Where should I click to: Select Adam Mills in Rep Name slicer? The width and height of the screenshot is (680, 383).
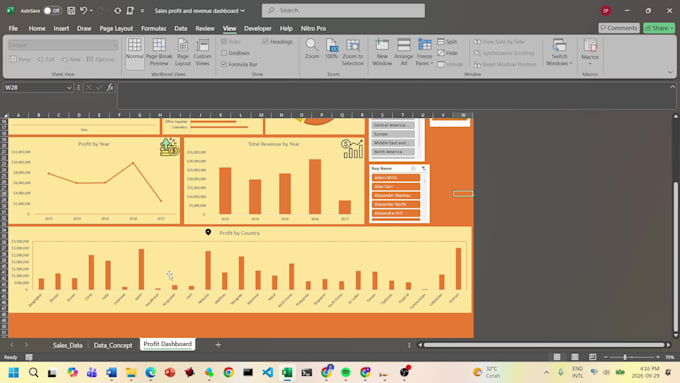396,177
